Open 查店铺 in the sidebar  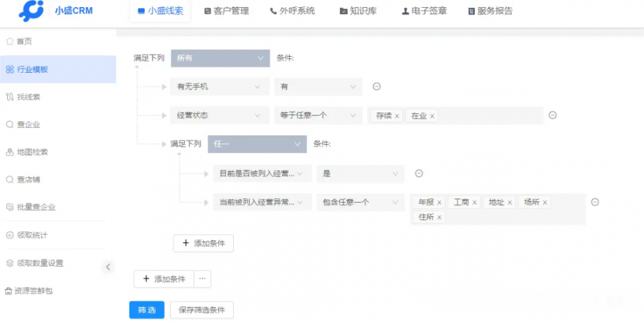(58, 180)
